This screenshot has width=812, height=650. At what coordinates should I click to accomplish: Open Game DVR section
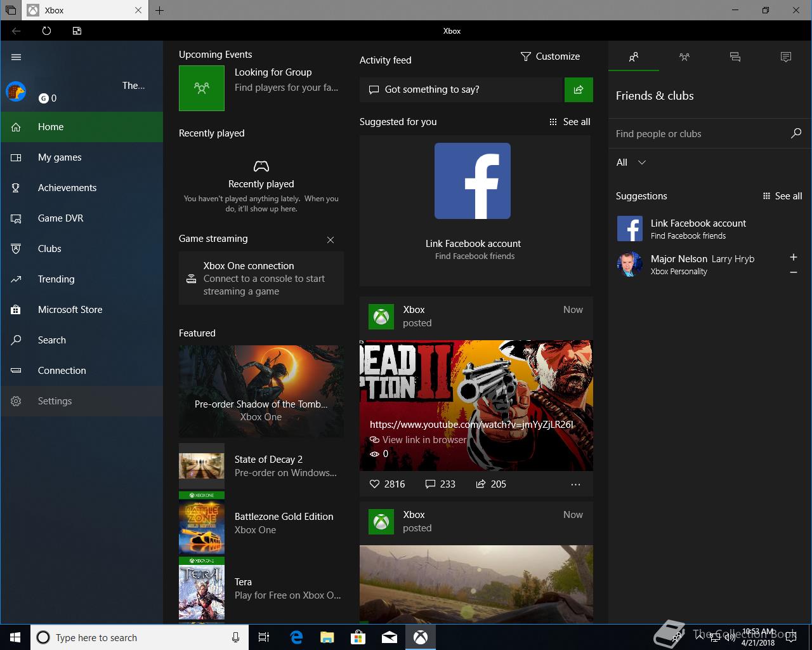click(81, 218)
